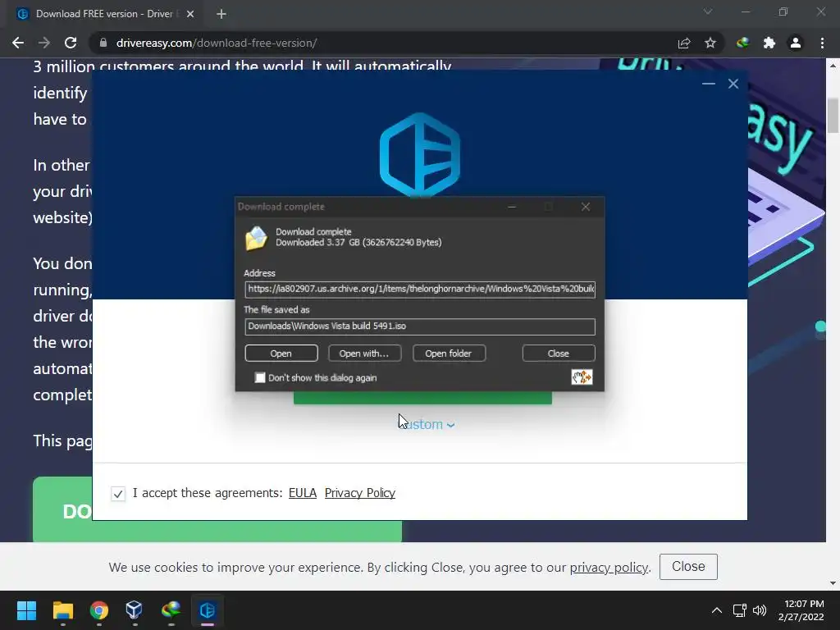Minimize the Driver Easy installer window
840x630 pixels.
[708, 84]
